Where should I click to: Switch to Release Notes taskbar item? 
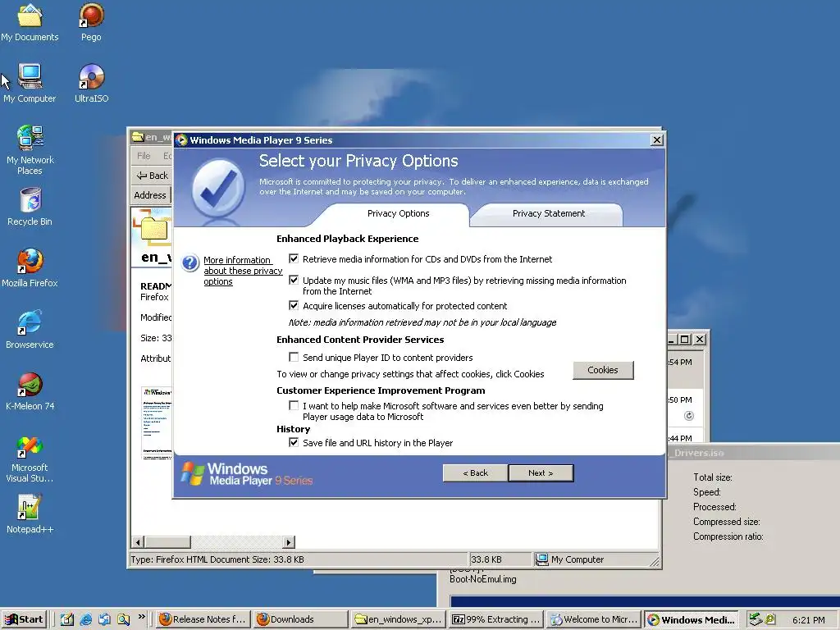tap(203, 619)
